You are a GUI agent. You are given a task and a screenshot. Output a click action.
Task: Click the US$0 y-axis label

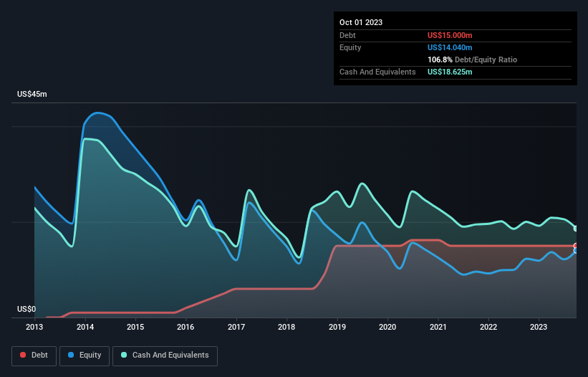click(26, 309)
